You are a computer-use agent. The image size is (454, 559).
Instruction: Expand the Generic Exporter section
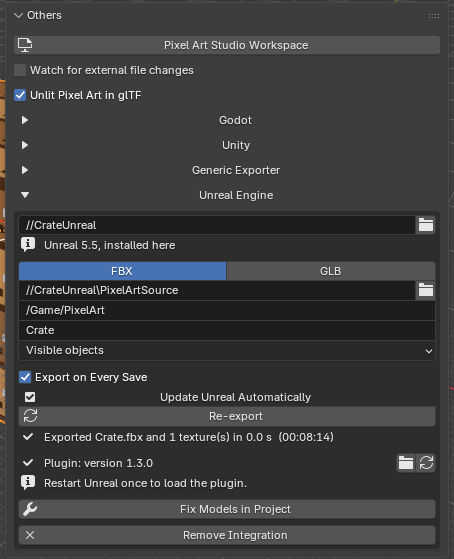click(25, 170)
